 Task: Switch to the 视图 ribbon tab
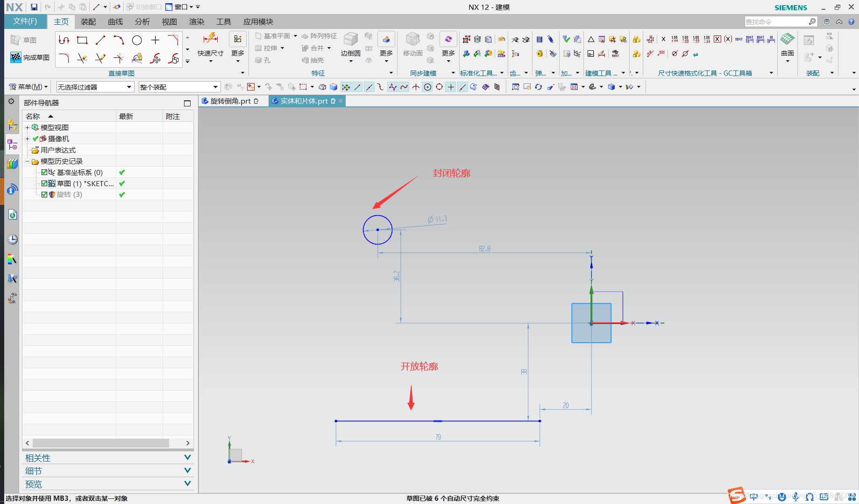coord(170,21)
